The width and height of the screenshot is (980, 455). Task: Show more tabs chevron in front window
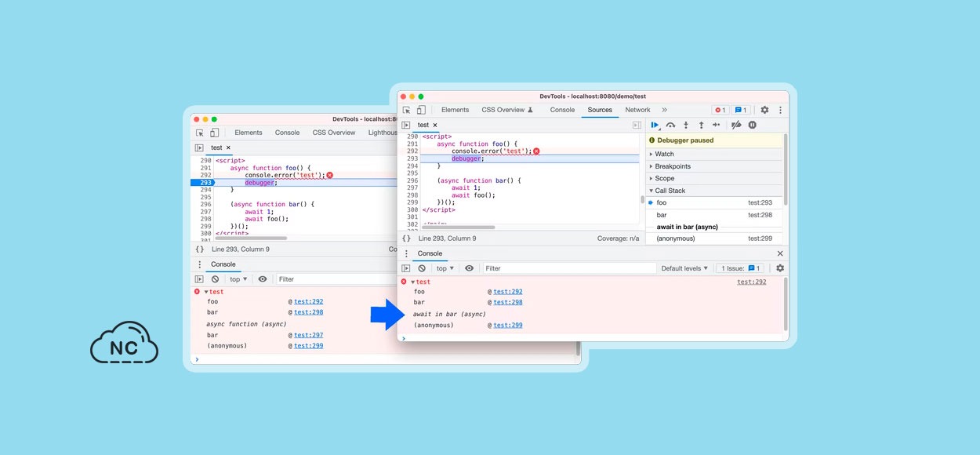coord(664,110)
